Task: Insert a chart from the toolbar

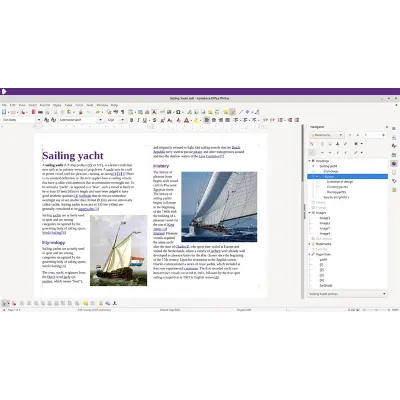Action: pyautogui.click(x=147, y=112)
